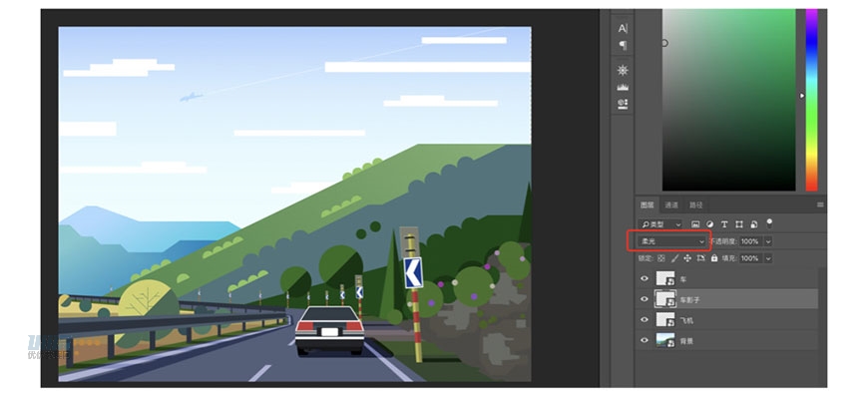Open the Adjustments panel sun icon
The height and width of the screenshot is (394, 868).
(x=623, y=70)
